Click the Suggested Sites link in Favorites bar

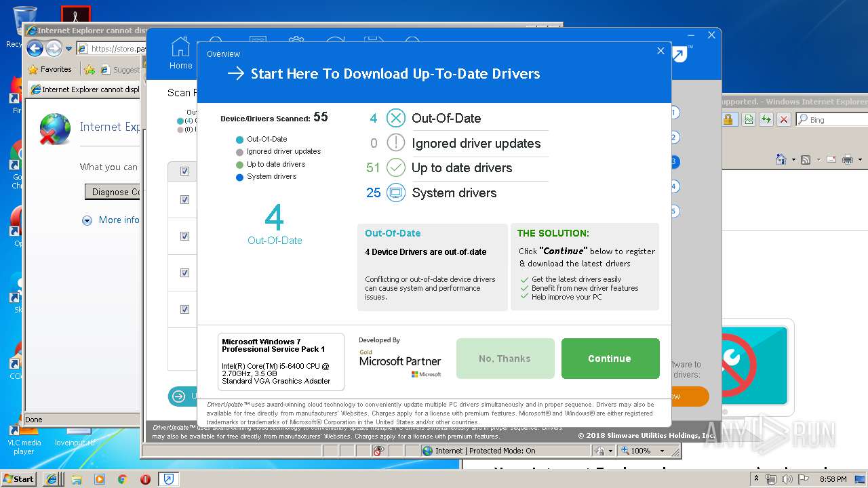point(121,69)
